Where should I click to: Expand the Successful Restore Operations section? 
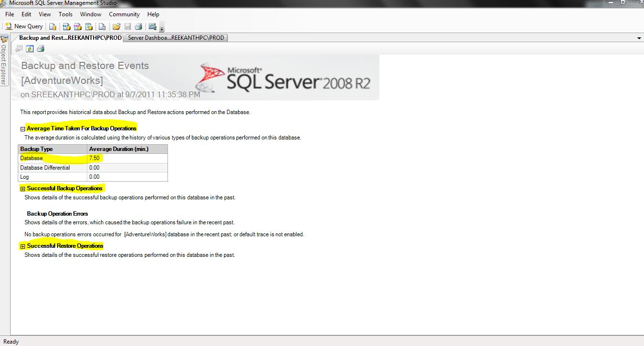point(23,246)
